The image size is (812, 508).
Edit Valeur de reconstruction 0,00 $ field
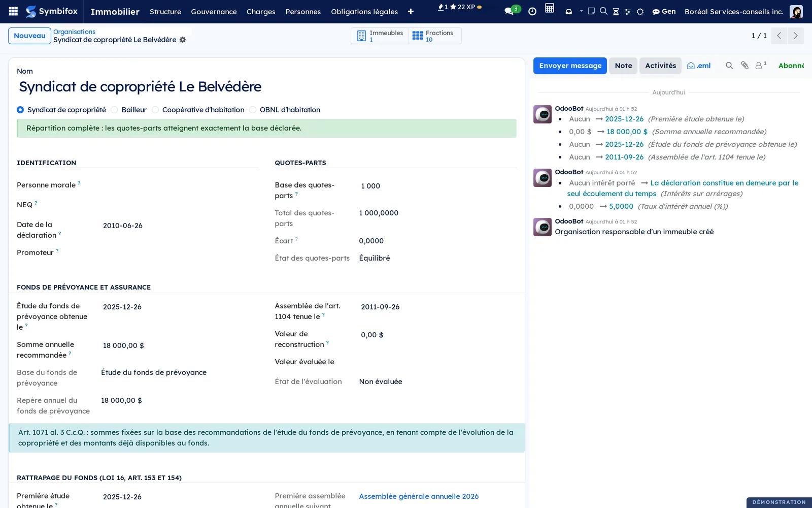tap(437, 335)
